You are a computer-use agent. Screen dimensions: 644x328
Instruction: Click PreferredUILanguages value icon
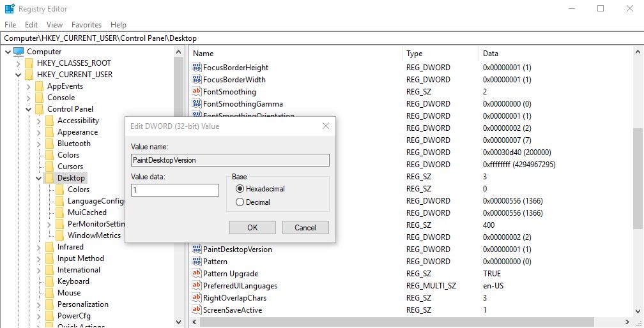point(197,286)
